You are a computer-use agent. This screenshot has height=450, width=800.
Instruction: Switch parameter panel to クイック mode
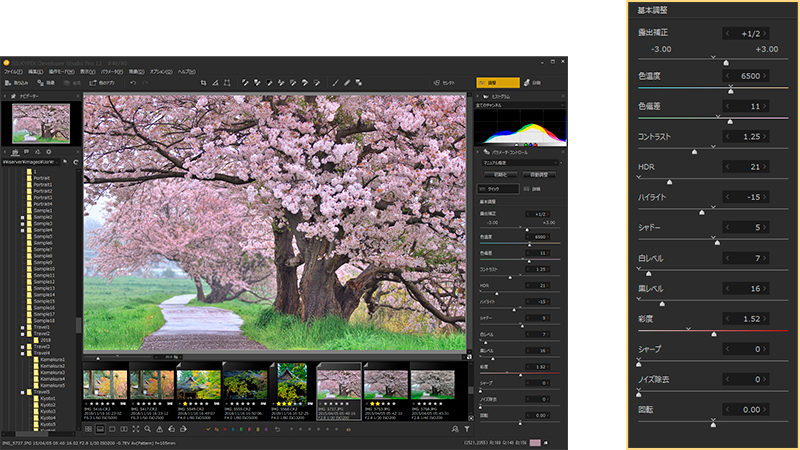point(497,189)
